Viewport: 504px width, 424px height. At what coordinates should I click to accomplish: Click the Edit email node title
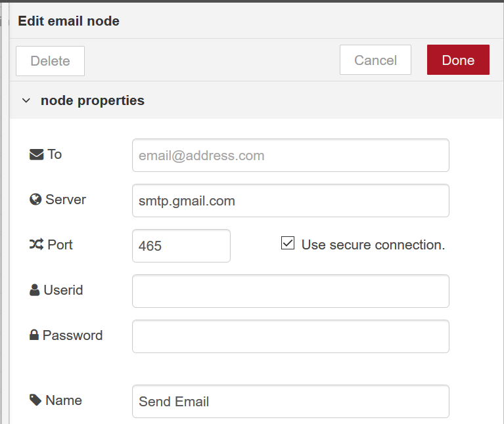tap(69, 21)
